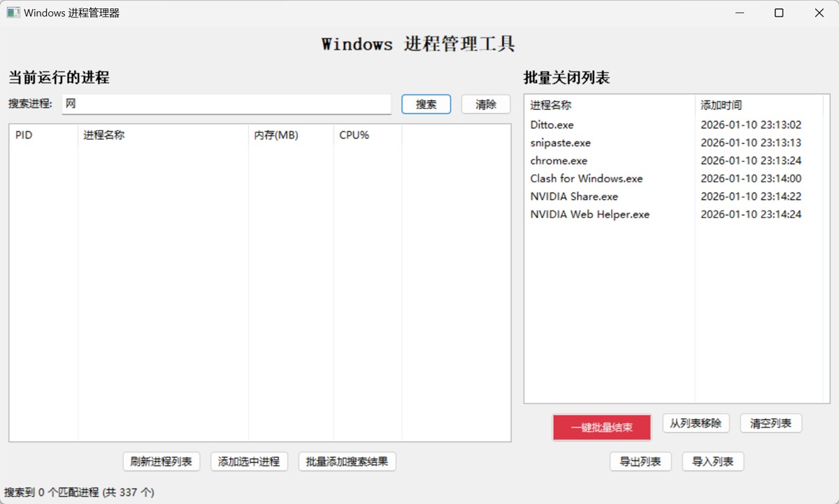This screenshot has width=839, height=504.
Task: Click 导出列表 button
Action: [x=640, y=461]
